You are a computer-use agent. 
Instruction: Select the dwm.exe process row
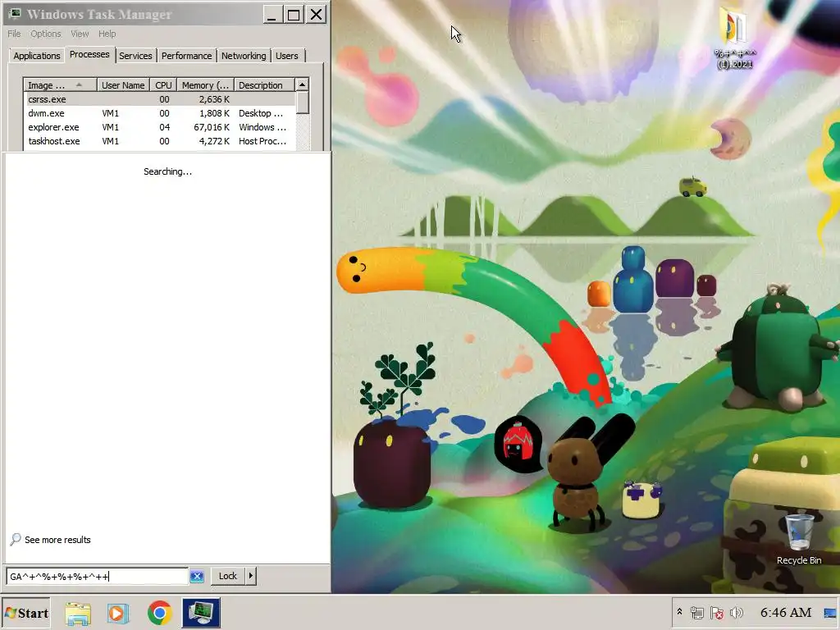point(159,113)
